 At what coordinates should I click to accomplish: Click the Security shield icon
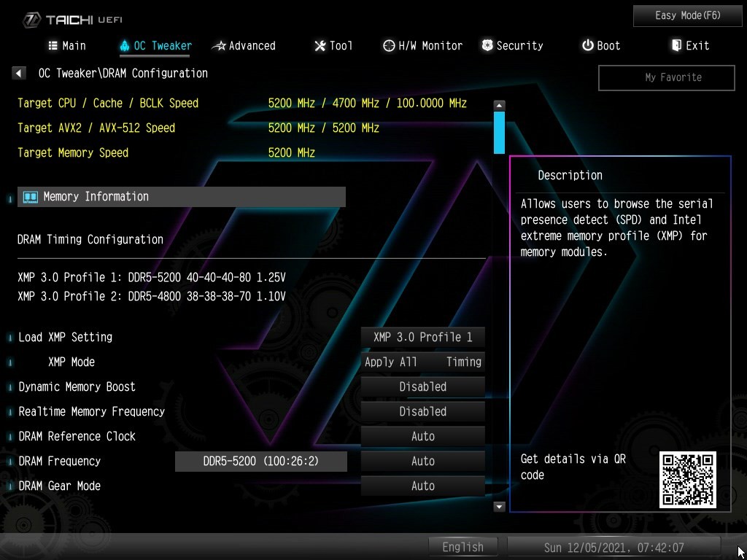pos(487,45)
